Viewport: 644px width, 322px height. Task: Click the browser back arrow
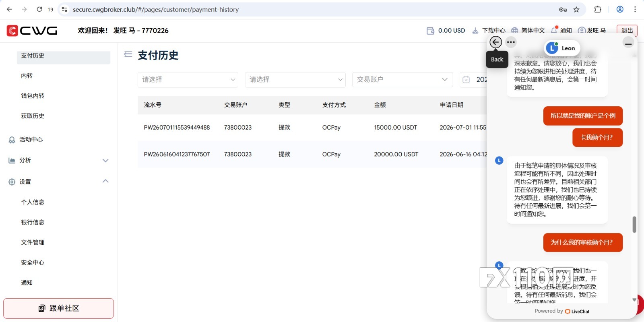click(10, 9)
